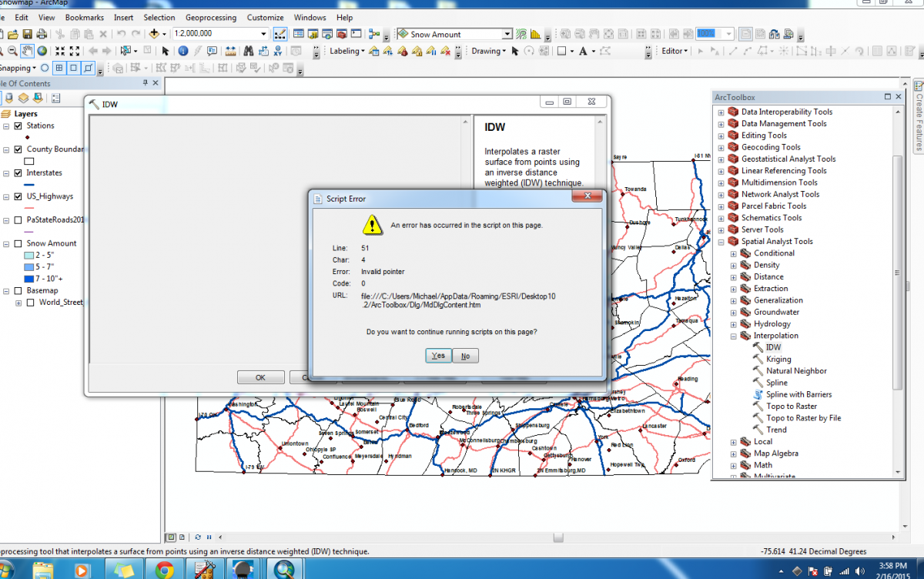Open the Windows menu
The width and height of the screenshot is (924, 579).
[310, 17]
